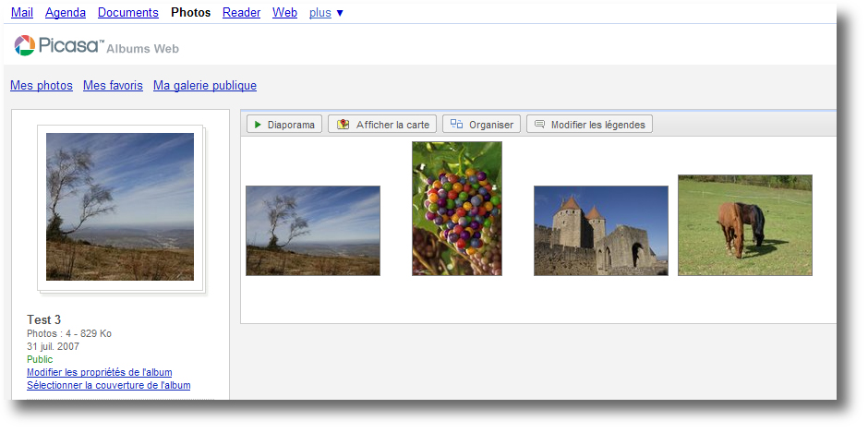Image resolution: width=868 pixels, height=433 pixels.
Task: Open the colorful grapes photo thumbnail
Action: click(457, 209)
